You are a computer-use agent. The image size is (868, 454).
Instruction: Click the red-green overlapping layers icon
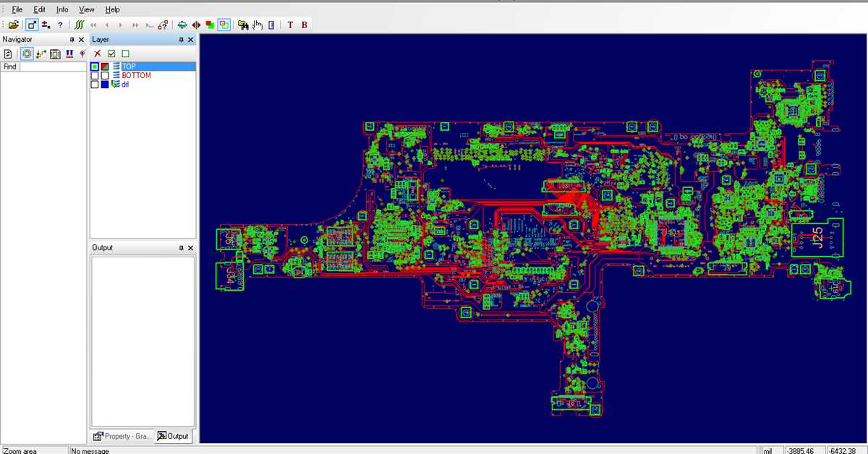point(210,25)
